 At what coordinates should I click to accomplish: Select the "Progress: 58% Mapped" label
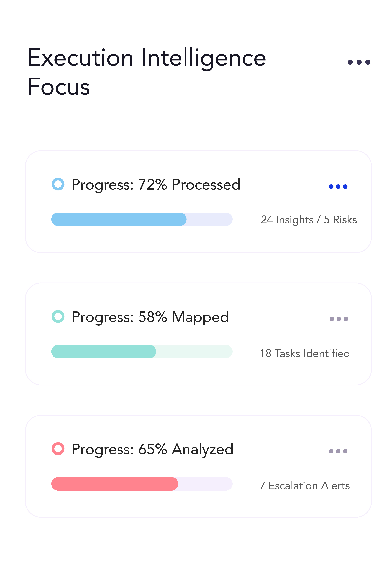(x=150, y=317)
